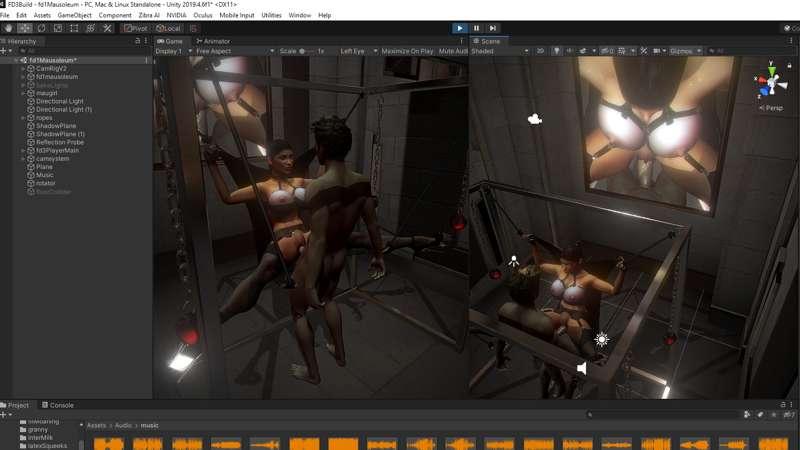
Task: Toggle Mute Audio in Game view
Action: point(453,51)
